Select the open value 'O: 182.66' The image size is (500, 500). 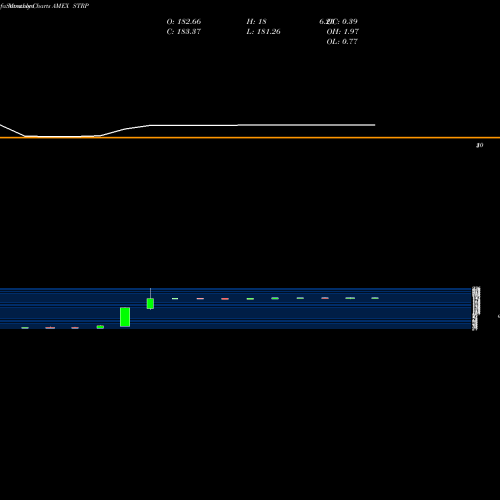point(184,22)
